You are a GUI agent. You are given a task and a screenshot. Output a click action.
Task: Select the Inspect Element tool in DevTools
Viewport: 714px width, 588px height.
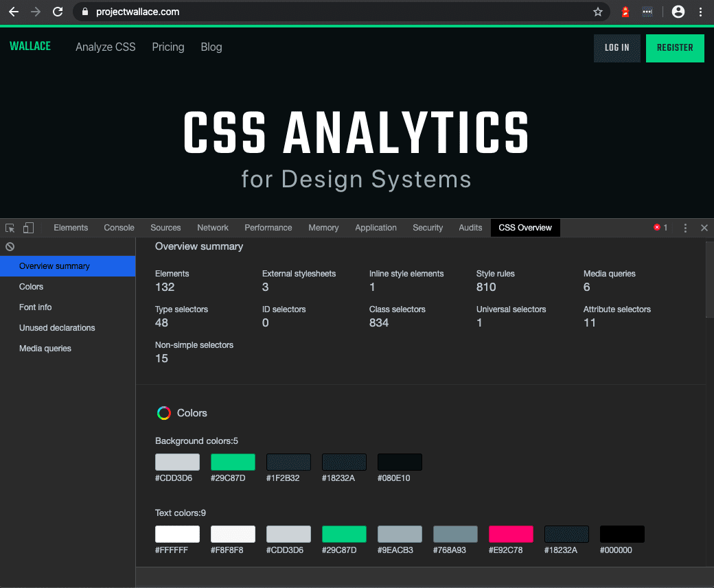coord(10,227)
